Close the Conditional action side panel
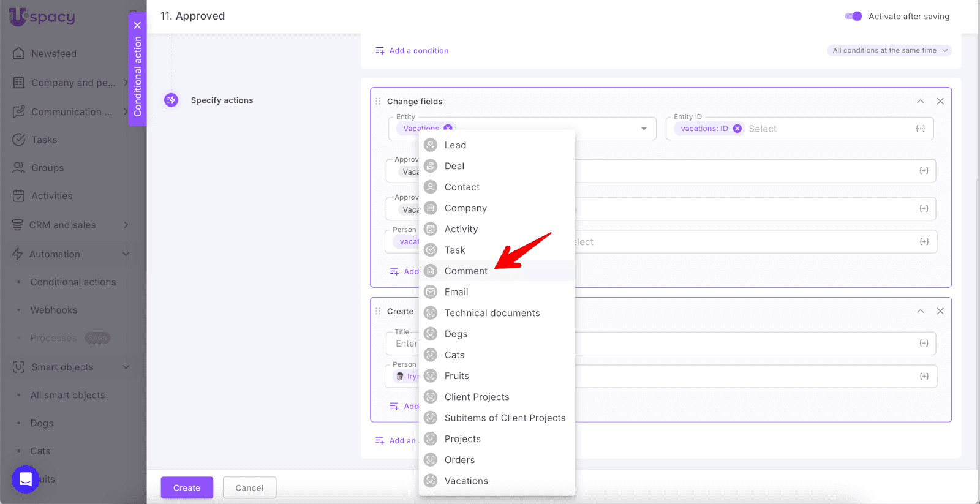 coord(137,25)
